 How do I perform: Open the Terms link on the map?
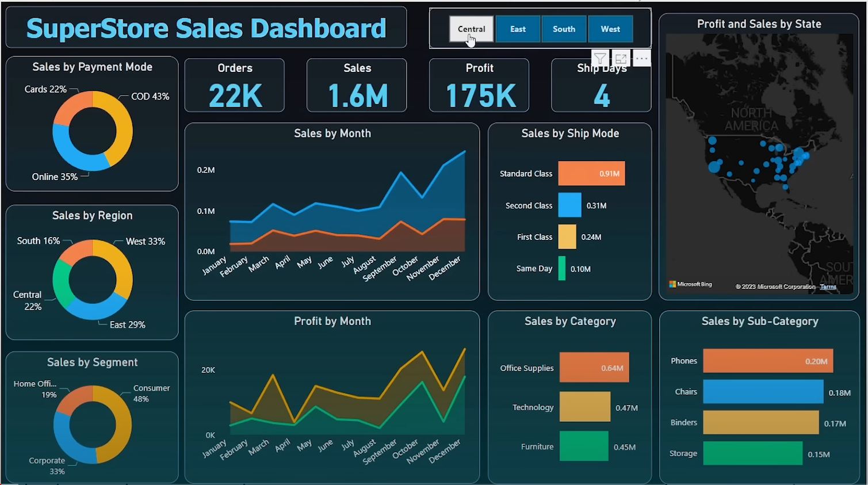pos(828,287)
